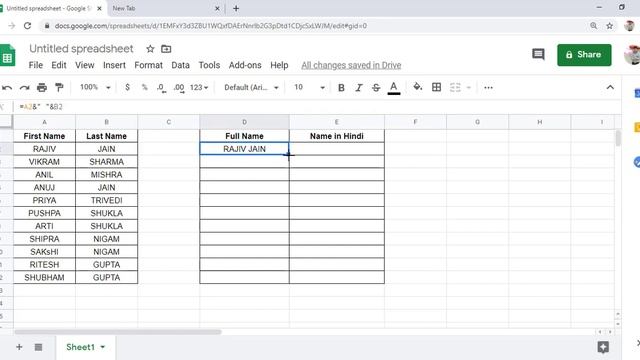
Task: Format as currency with dollar icon
Action: (127, 87)
